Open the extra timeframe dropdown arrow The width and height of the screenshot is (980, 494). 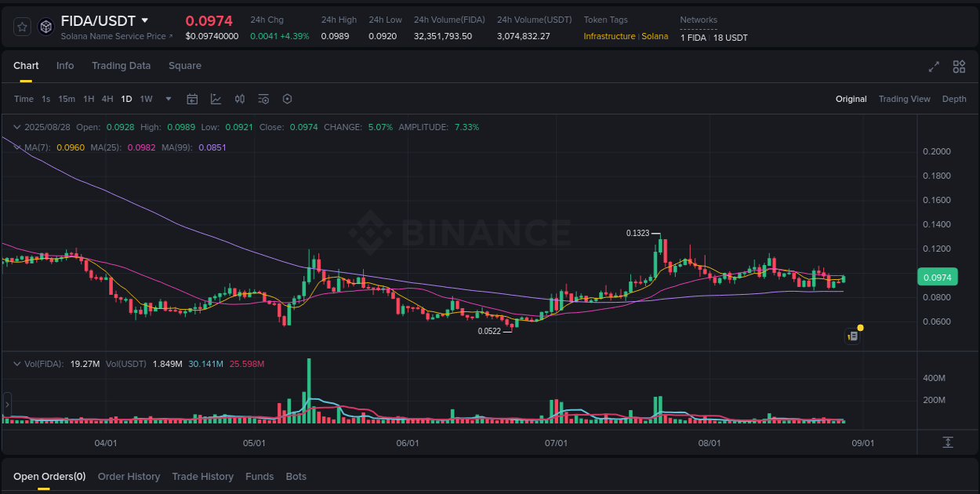click(x=168, y=99)
